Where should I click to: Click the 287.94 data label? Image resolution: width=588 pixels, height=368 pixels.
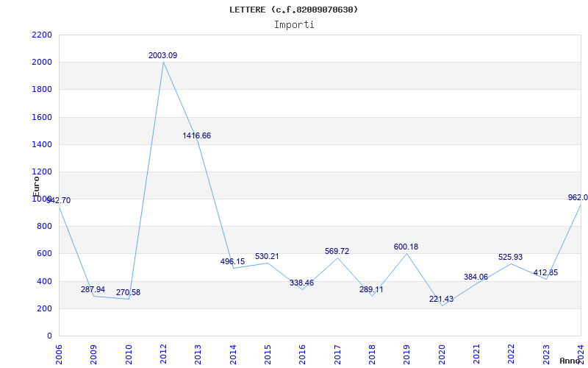[x=93, y=289]
